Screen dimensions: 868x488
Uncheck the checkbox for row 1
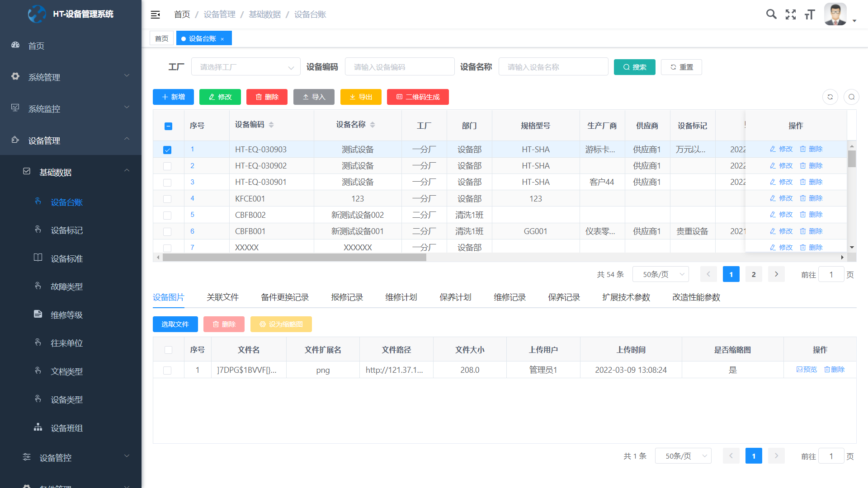(x=167, y=150)
